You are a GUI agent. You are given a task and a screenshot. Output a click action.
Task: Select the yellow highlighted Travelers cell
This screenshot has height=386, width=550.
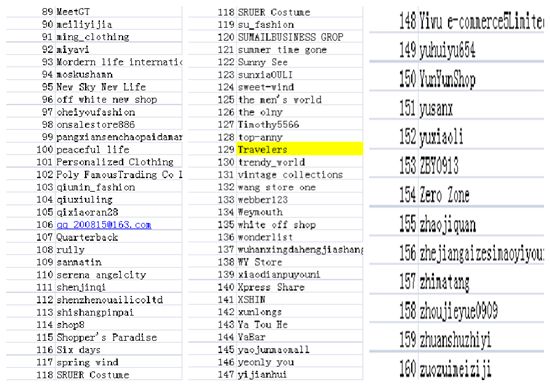click(x=300, y=149)
